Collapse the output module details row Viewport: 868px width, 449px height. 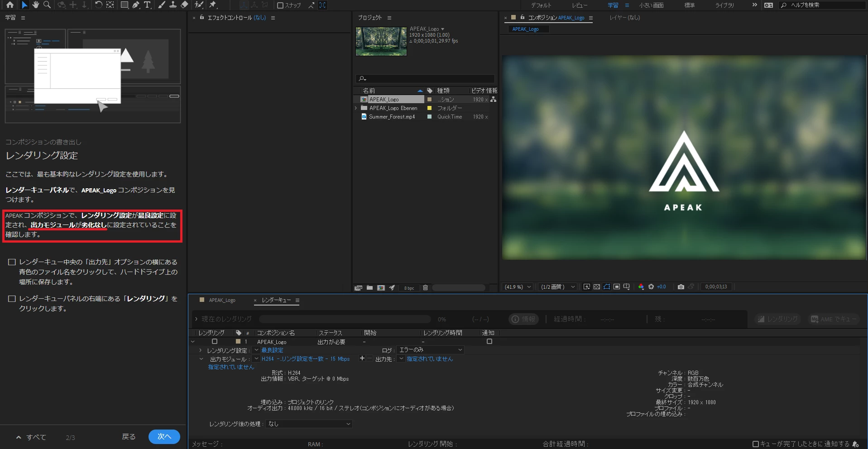(201, 359)
